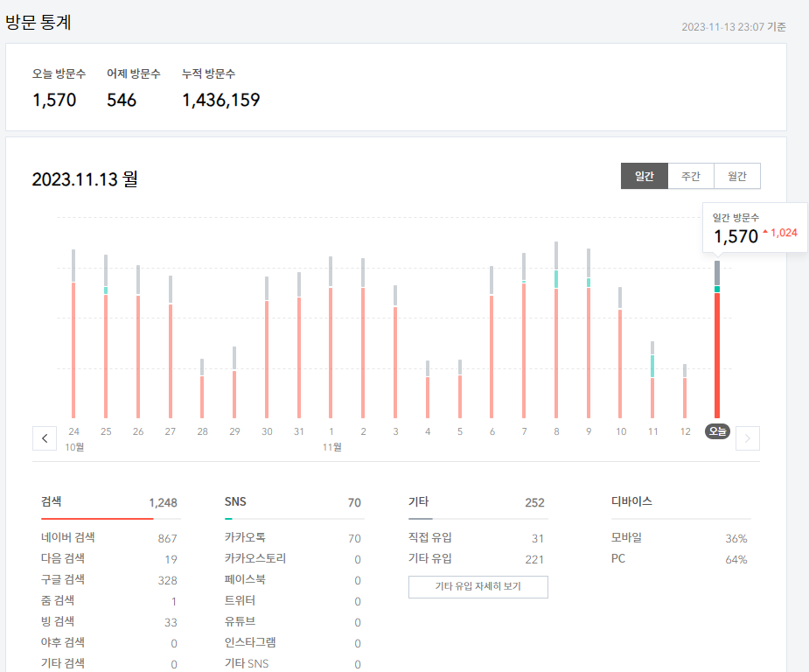
Task: Click the 유튜브 row
Action: [x=293, y=622]
